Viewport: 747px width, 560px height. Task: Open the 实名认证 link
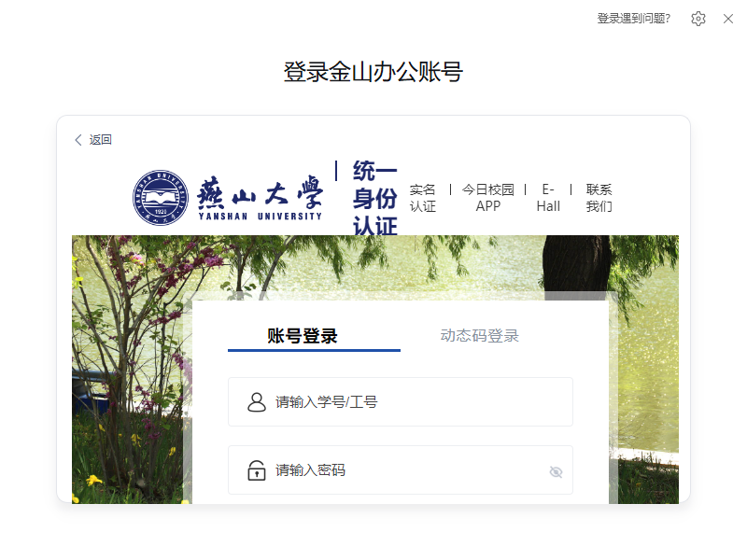pos(423,198)
